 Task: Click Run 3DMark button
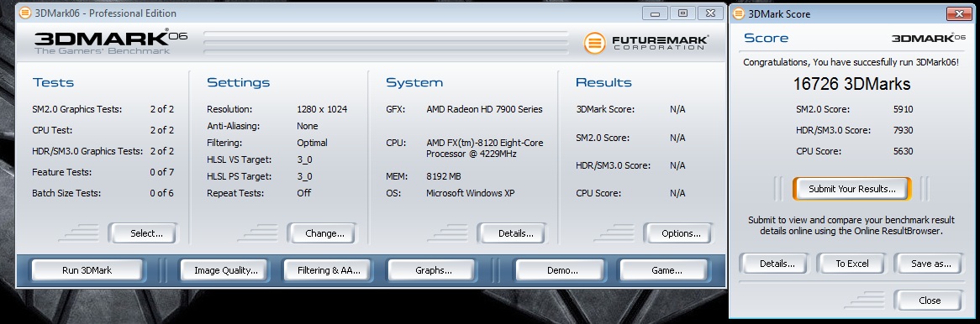[87, 270]
